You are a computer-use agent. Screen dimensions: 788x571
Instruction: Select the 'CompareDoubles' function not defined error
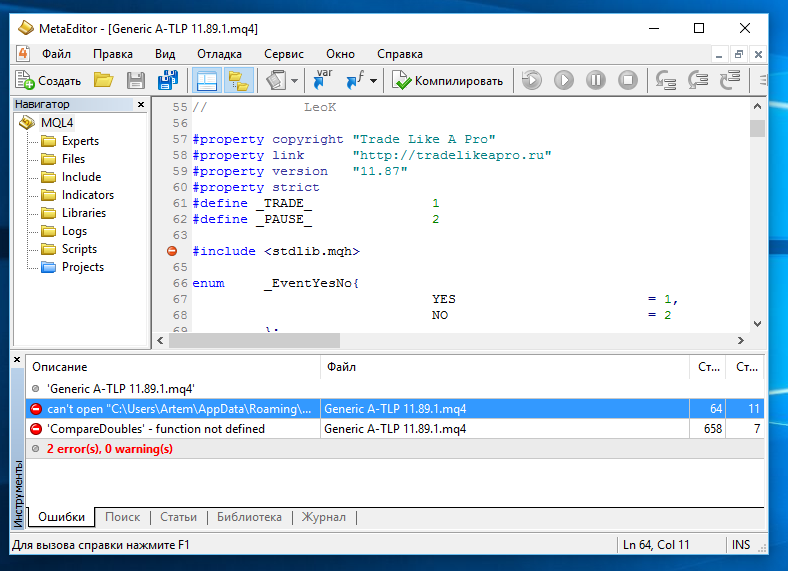click(x=395, y=429)
